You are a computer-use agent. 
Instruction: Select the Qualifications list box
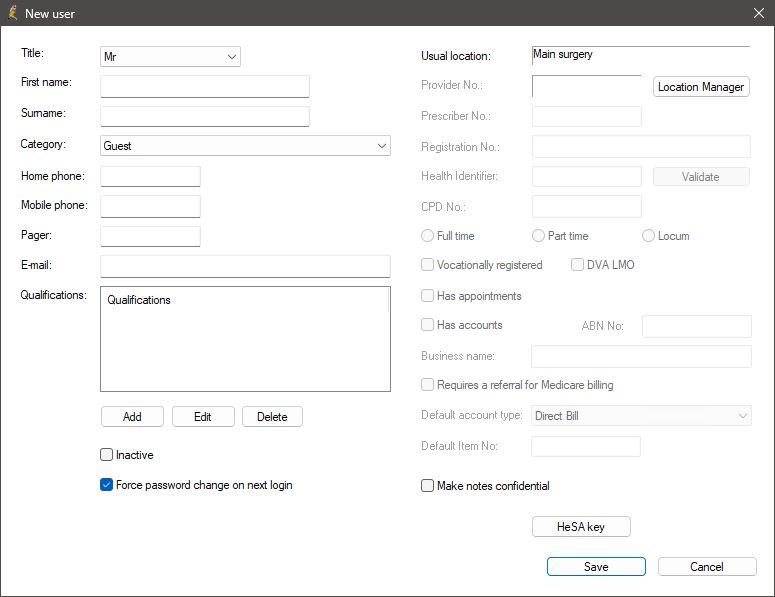click(245, 339)
